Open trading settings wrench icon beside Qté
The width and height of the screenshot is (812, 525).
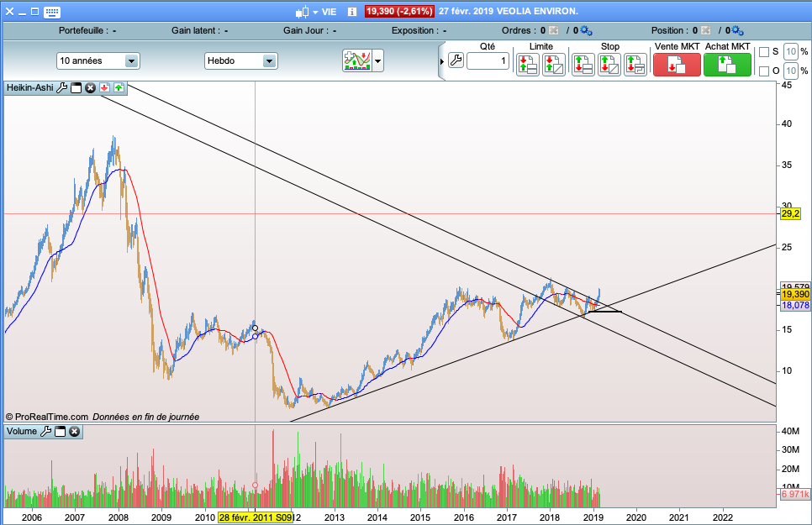pos(456,60)
